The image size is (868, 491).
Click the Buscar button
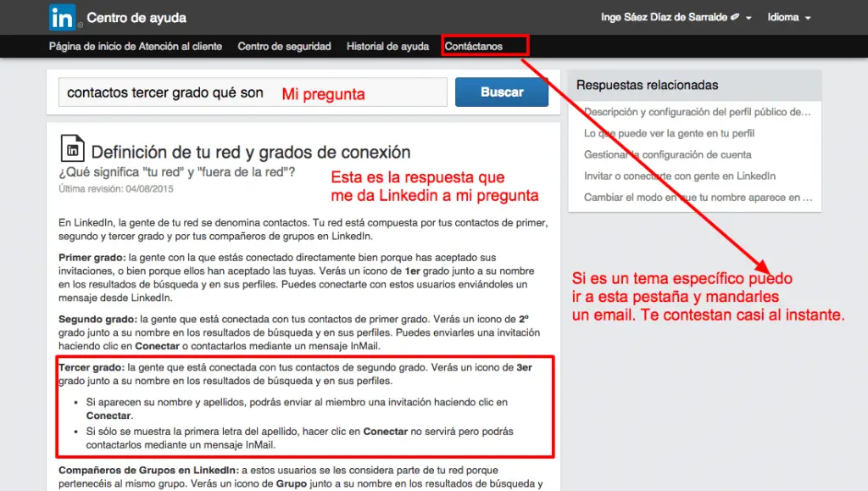(x=501, y=92)
